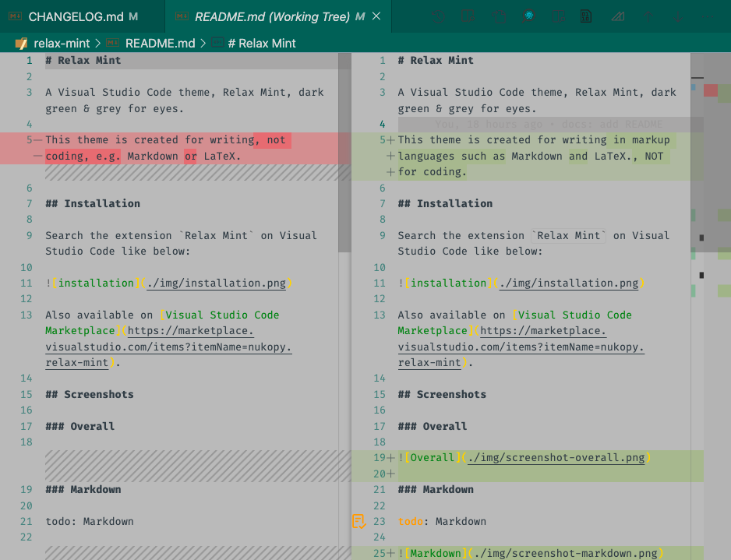Click '## Installation' heading in left pane
The width and height of the screenshot is (731, 560).
93,203
